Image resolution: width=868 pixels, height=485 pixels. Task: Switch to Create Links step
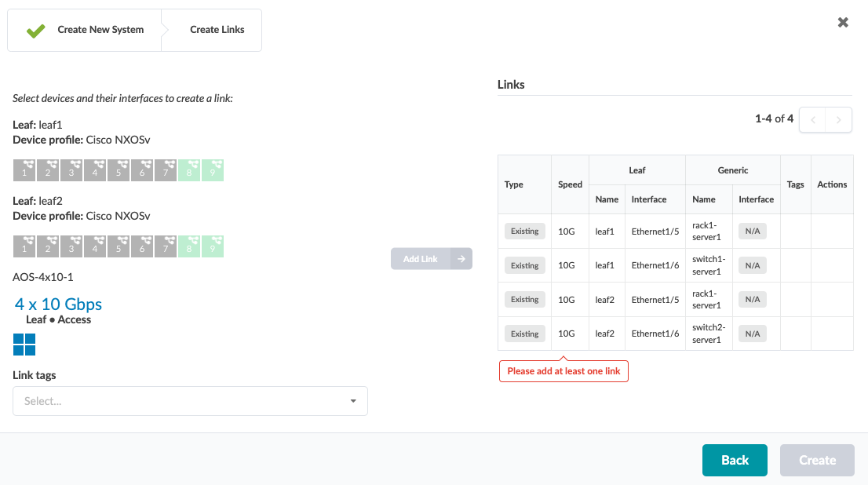point(217,30)
